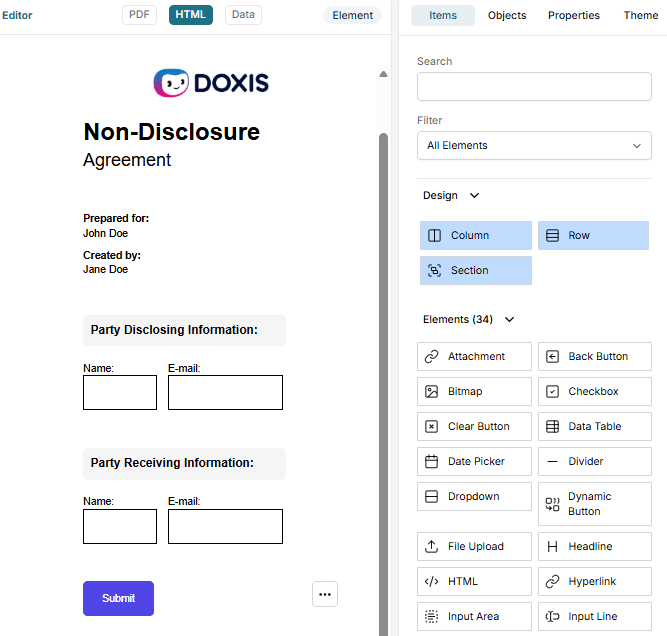Screen dimensions: 667x636
Task: Select the 'Created by:' label
Action: pyautogui.click(x=112, y=255)
